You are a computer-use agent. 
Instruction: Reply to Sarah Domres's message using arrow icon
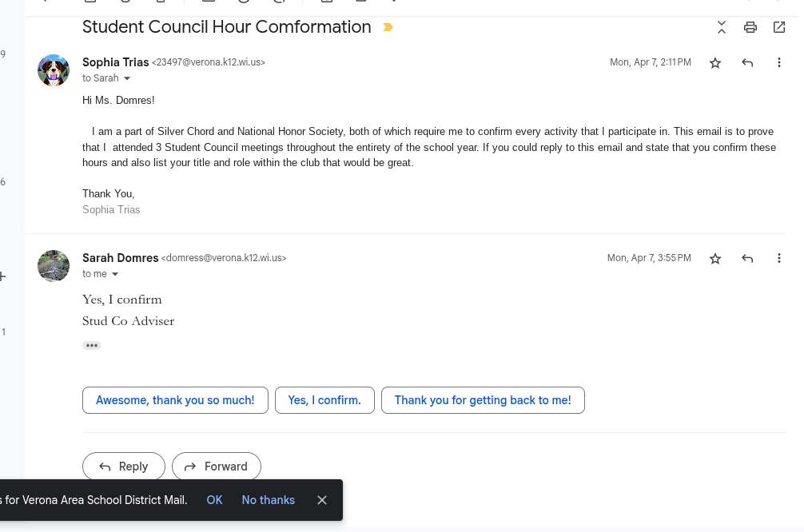(x=747, y=258)
